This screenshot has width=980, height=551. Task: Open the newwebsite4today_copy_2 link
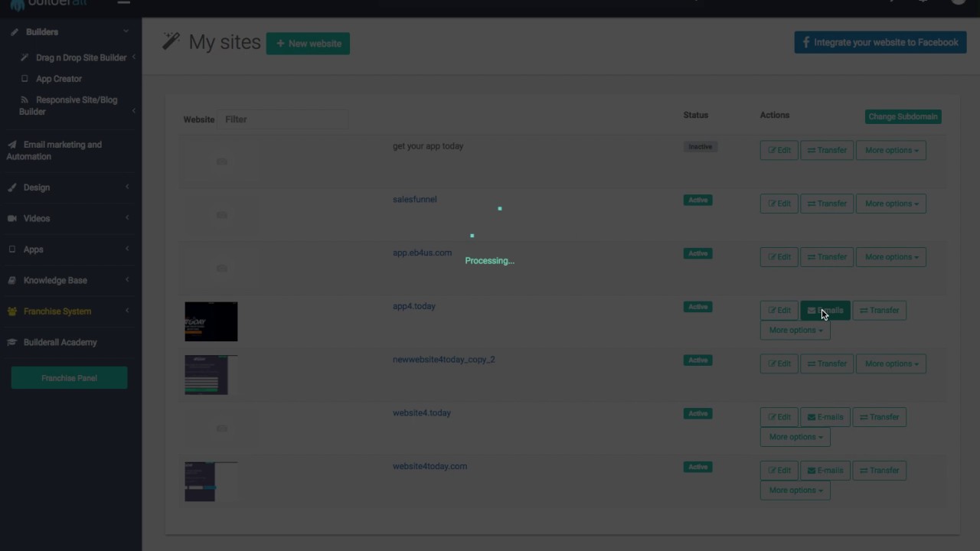443,360
